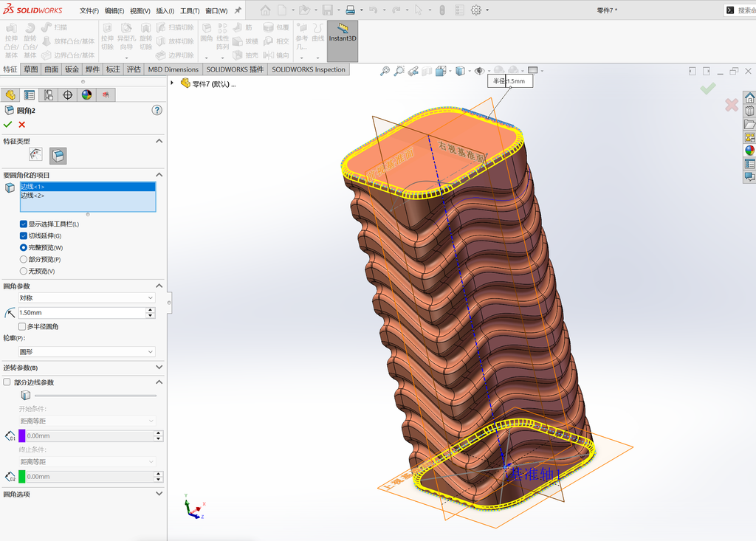756x541 pixels.
Task: Open the symmetric fillet method dropdown
Action: point(87,298)
